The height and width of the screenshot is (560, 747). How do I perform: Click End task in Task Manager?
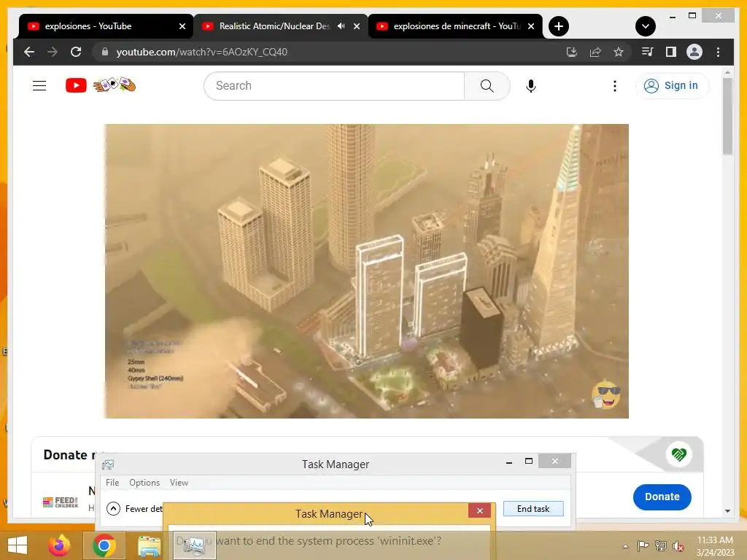[533, 508]
